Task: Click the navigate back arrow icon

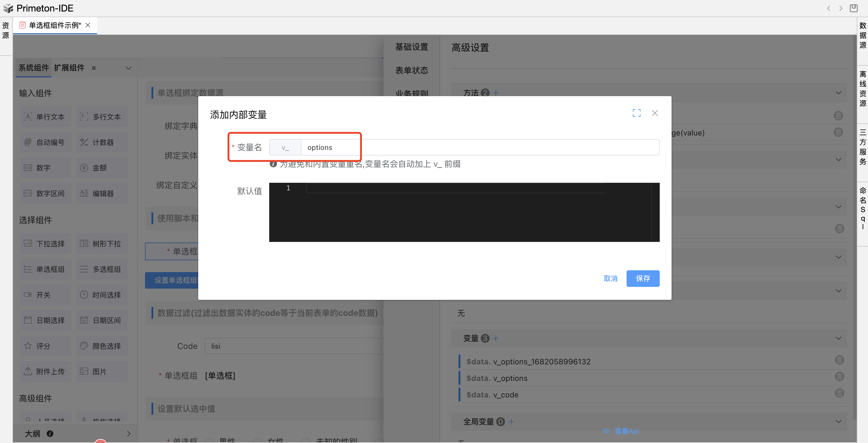Action: tap(829, 8)
